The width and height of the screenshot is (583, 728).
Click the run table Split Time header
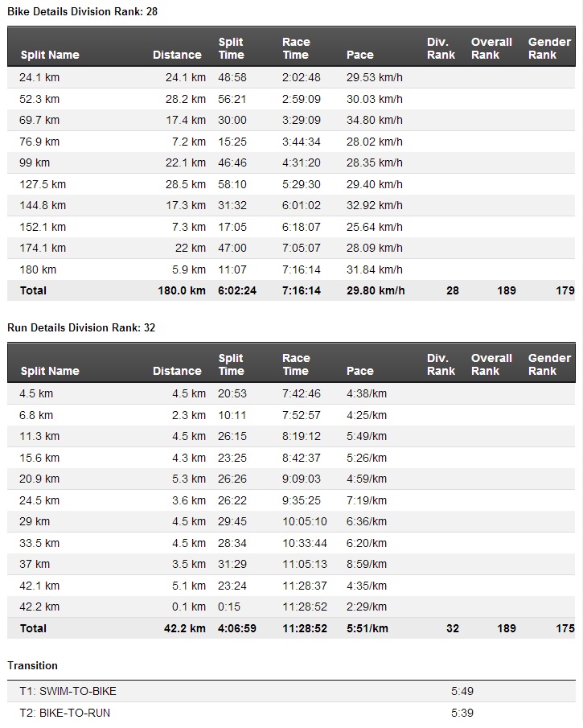pos(231,364)
